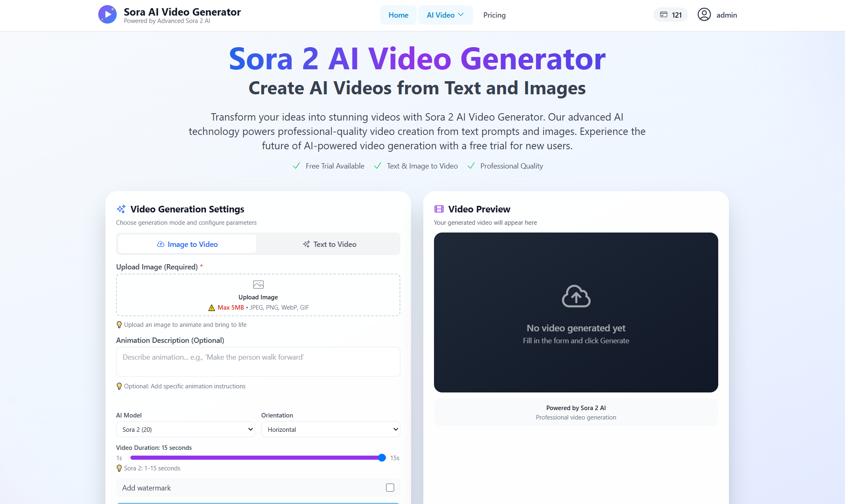The image size is (845, 504).
Task: Switch to the Image to Video tab
Action: (x=187, y=244)
